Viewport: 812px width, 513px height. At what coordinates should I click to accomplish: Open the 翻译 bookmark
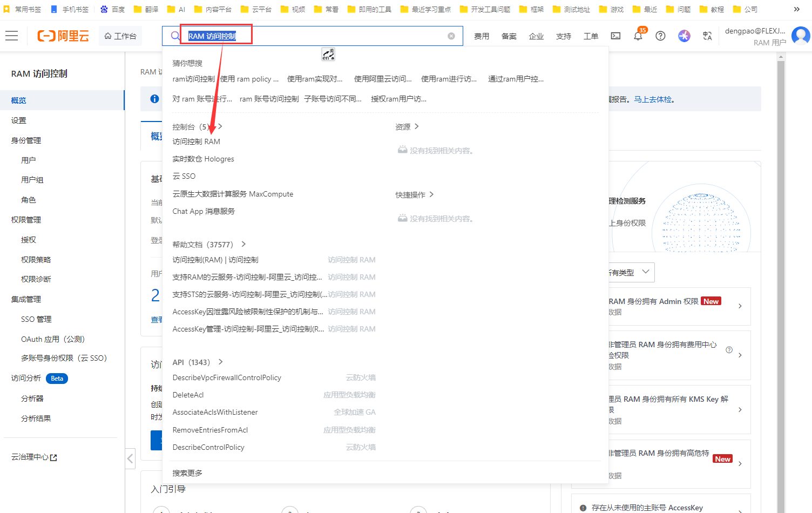146,9
